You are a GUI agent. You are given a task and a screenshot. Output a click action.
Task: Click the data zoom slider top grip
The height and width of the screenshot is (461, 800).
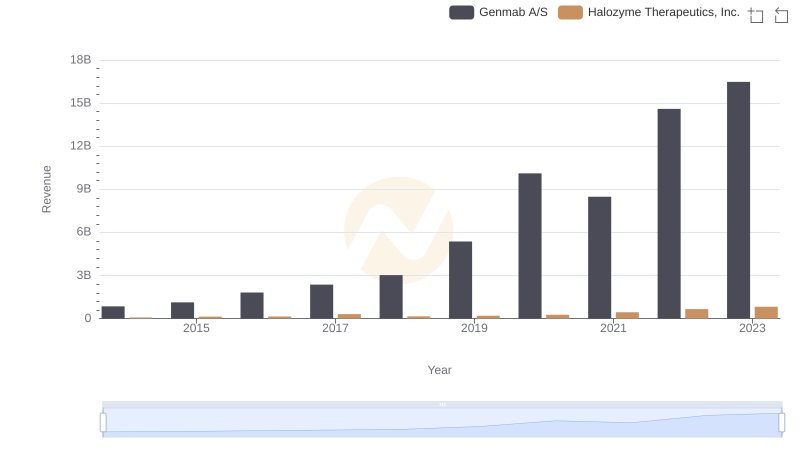point(442,404)
